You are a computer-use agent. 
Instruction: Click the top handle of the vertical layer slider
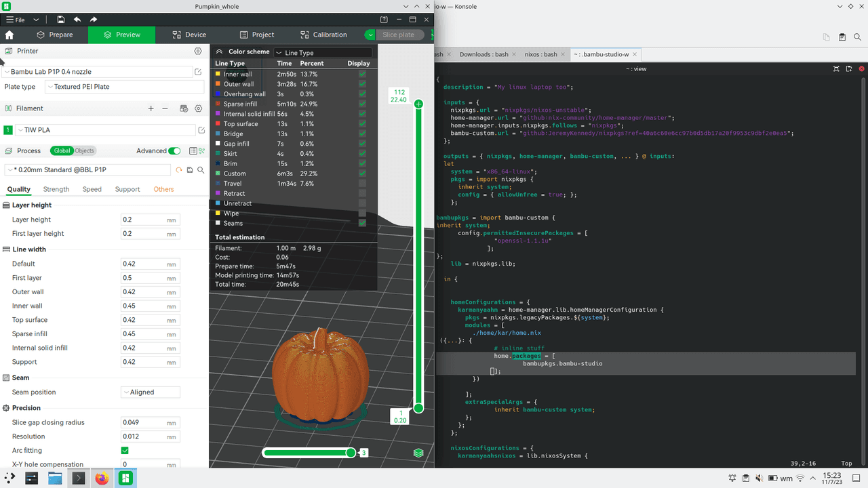click(x=418, y=104)
